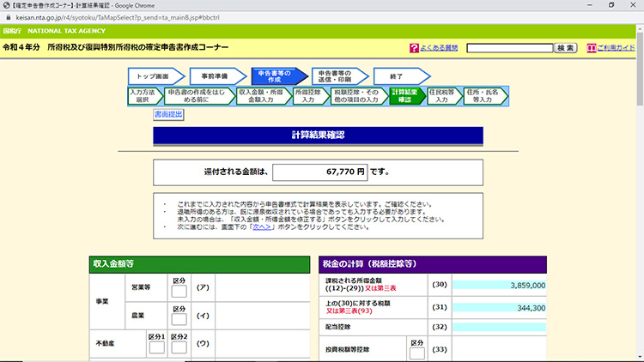Click the 書面提出 button
This screenshot has width=644, height=362.
point(167,114)
